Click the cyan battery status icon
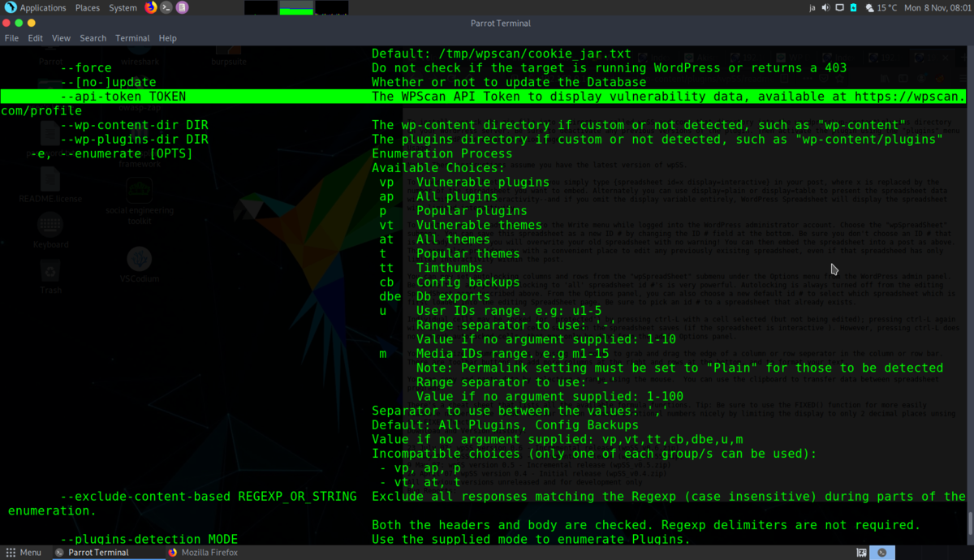The width and height of the screenshot is (974, 560). (853, 7)
